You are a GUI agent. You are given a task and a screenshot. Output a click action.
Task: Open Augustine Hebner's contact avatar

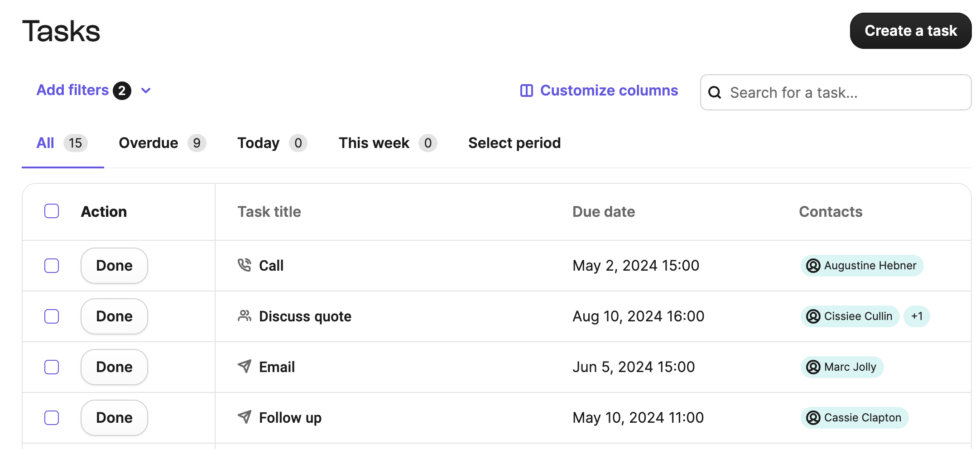pyautogui.click(x=812, y=266)
